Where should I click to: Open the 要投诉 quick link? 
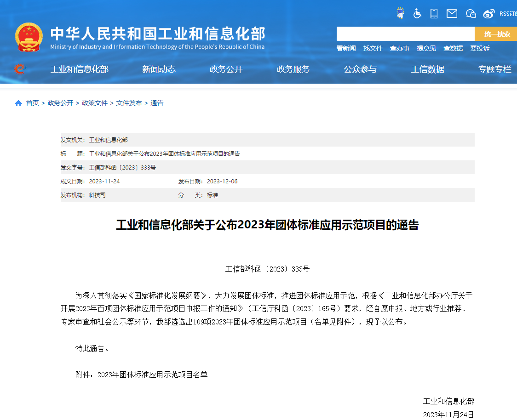(480, 48)
